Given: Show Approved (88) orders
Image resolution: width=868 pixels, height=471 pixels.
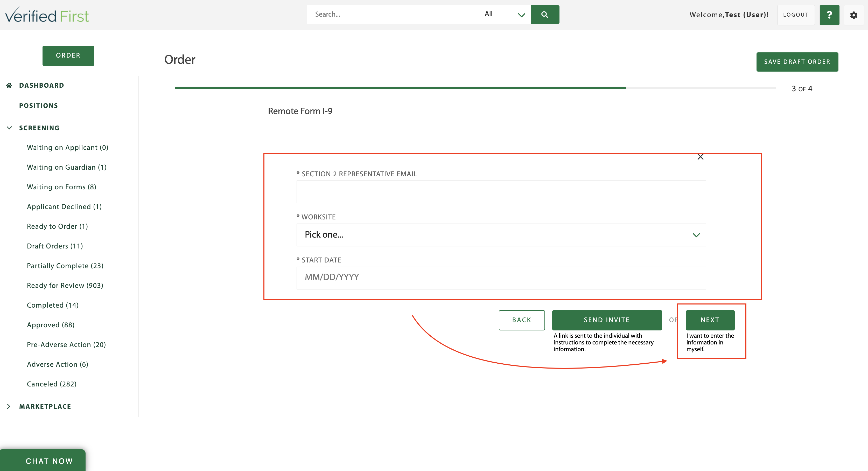Looking at the screenshot, I should click(x=51, y=325).
